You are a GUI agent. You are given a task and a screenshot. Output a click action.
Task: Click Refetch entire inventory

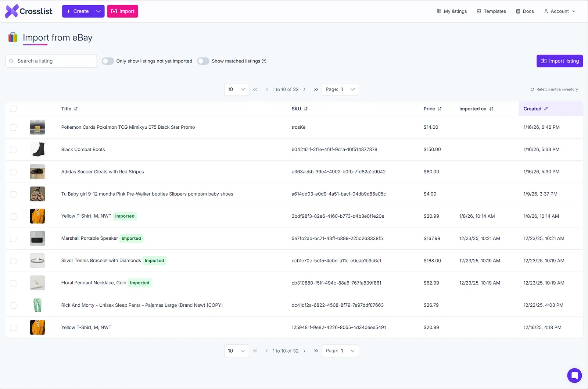coord(554,89)
